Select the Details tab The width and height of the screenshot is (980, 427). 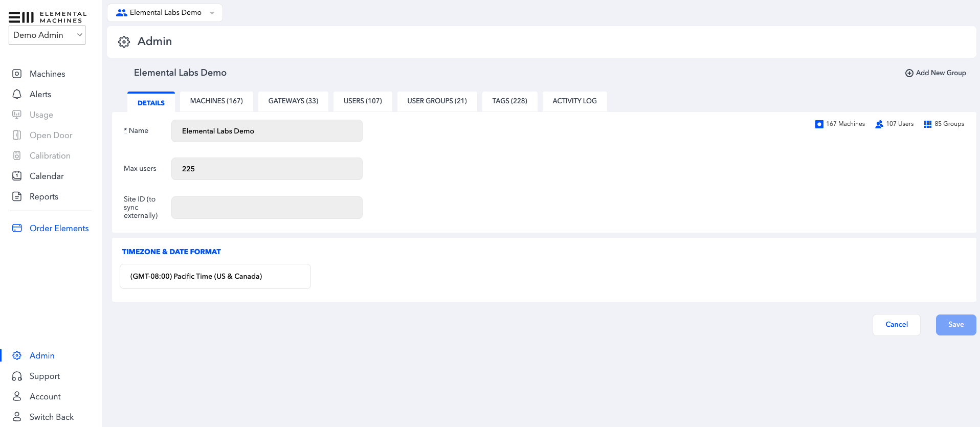point(151,102)
